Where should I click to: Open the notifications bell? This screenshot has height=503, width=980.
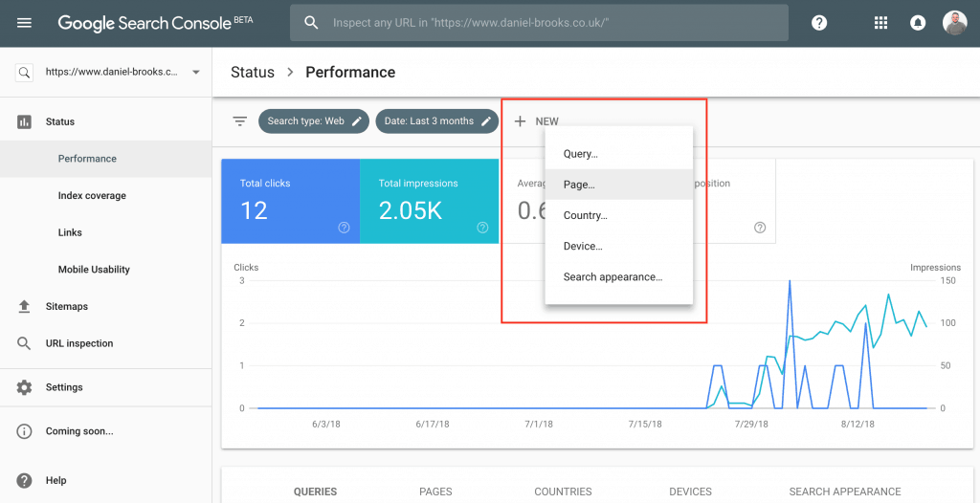tap(918, 23)
